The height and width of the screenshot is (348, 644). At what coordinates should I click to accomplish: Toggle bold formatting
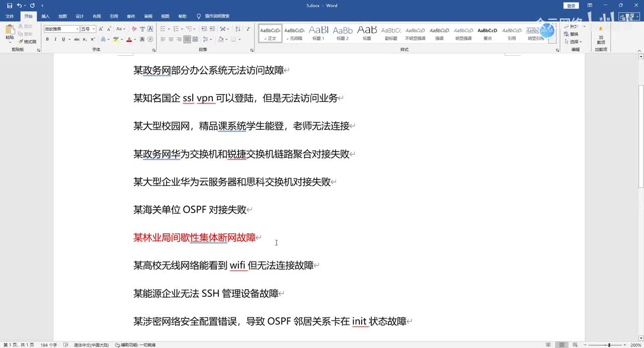pos(47,39)
